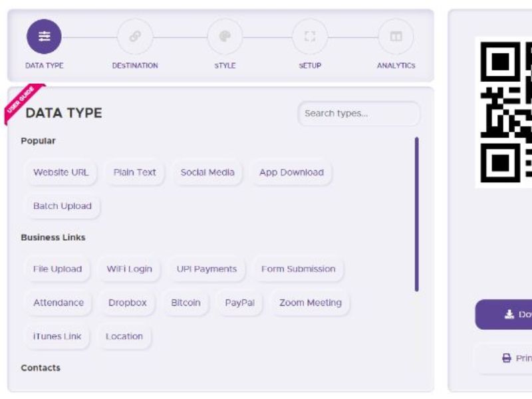
Task: Select the Style palette step icon
Action: click(x=225, y=37)
